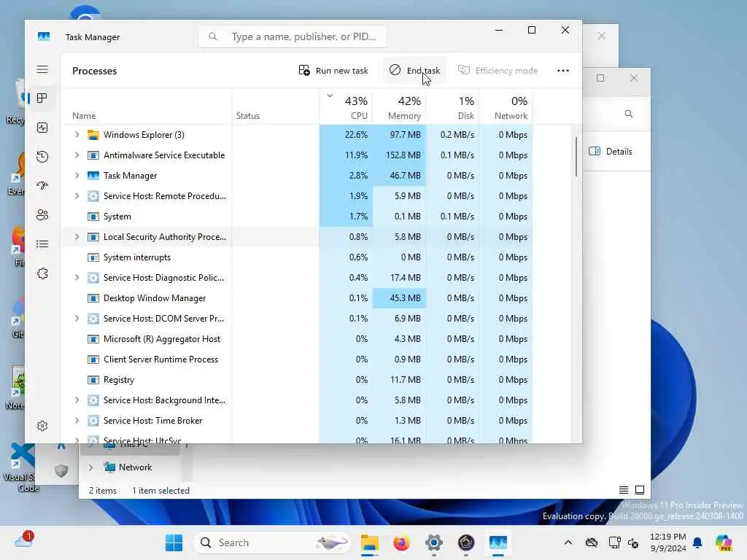Select the Registry process row
The height and width of the screenshot is (560, 747).
point(298,380)
